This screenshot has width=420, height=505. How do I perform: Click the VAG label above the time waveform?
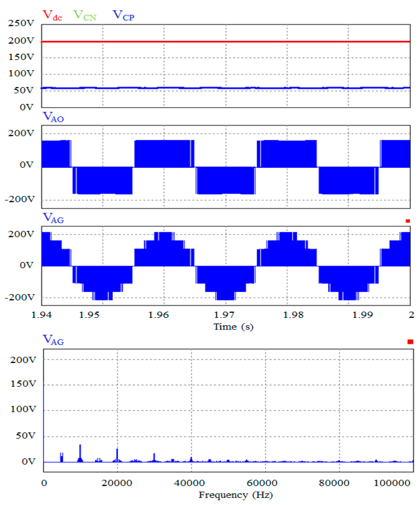click(x=53, y=218)
